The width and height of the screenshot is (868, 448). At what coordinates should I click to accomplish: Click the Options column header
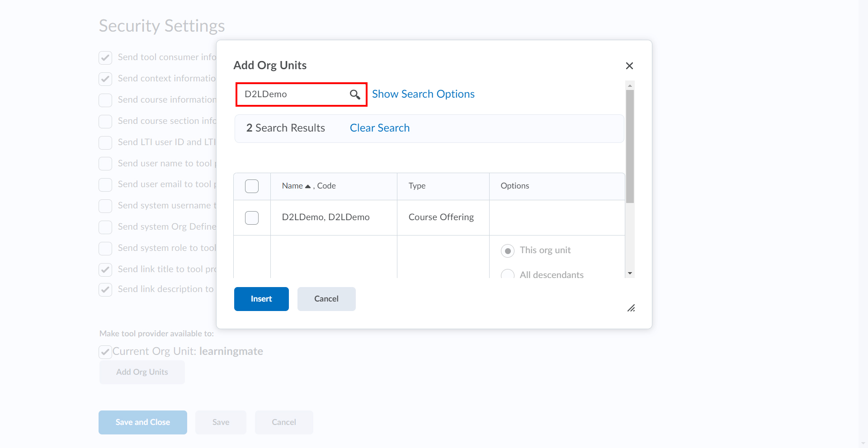coord(515,186)
